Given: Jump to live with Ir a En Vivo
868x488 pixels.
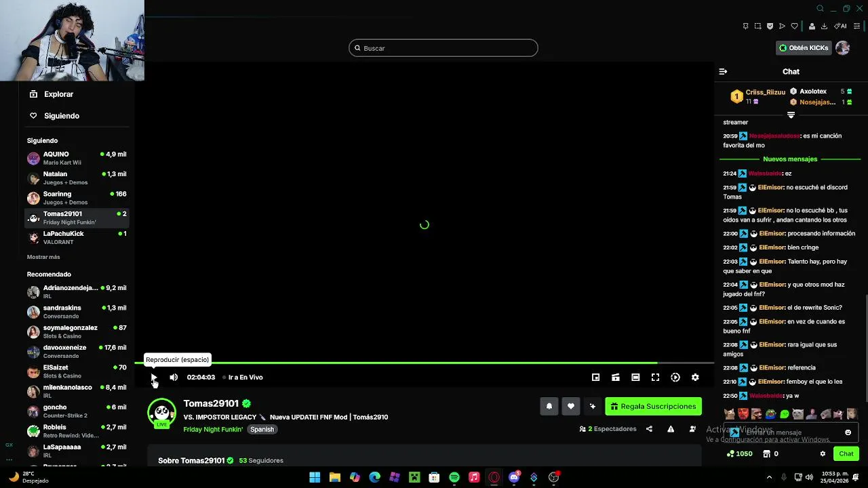Looking at the screenshot, I should click(x=242, y=378).
